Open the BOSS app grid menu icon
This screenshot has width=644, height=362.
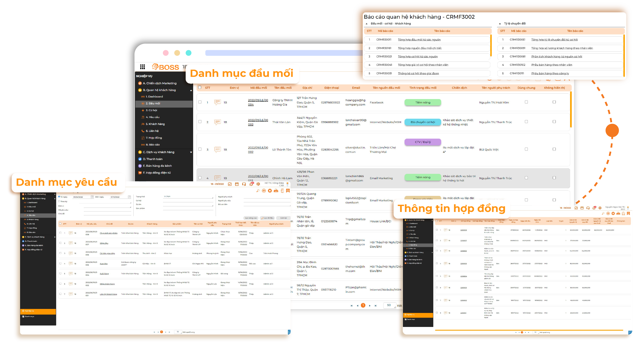point(142,67)
